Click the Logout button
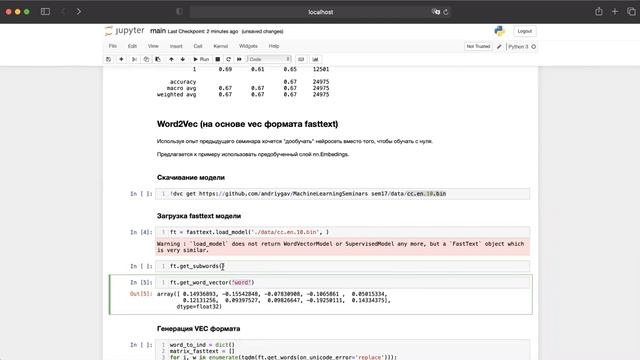Screen dimensions: 640x360 point(524,31)
